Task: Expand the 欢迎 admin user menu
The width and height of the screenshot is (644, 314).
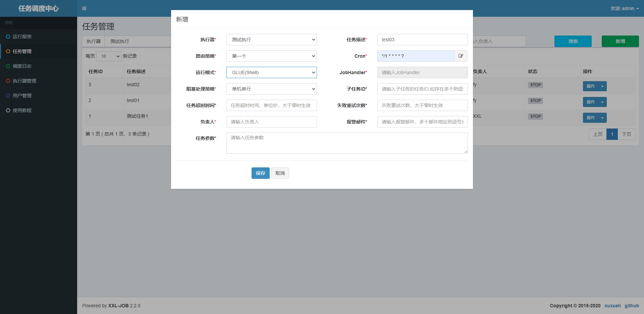Action: [625, 8]
